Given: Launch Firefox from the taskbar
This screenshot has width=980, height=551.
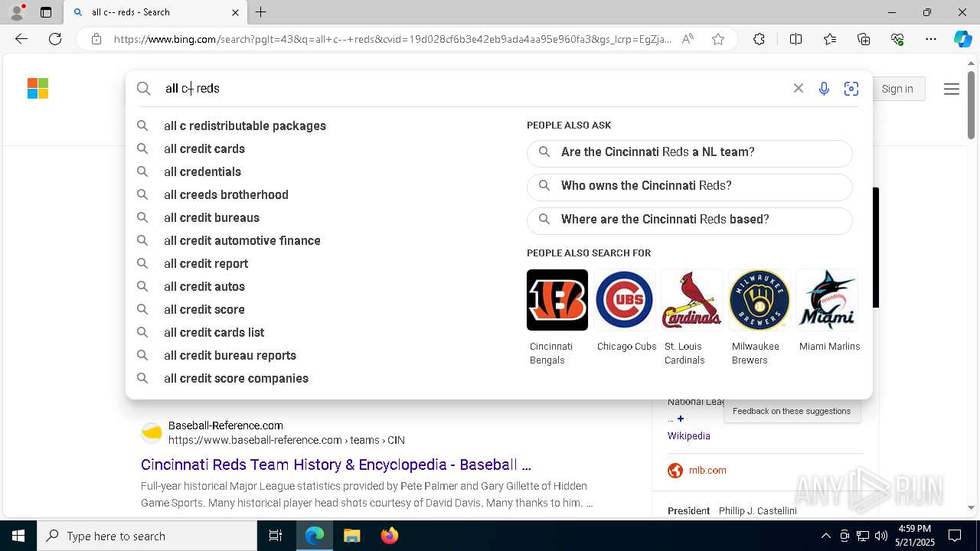Looking at the screenshot, I should (389, 536).
